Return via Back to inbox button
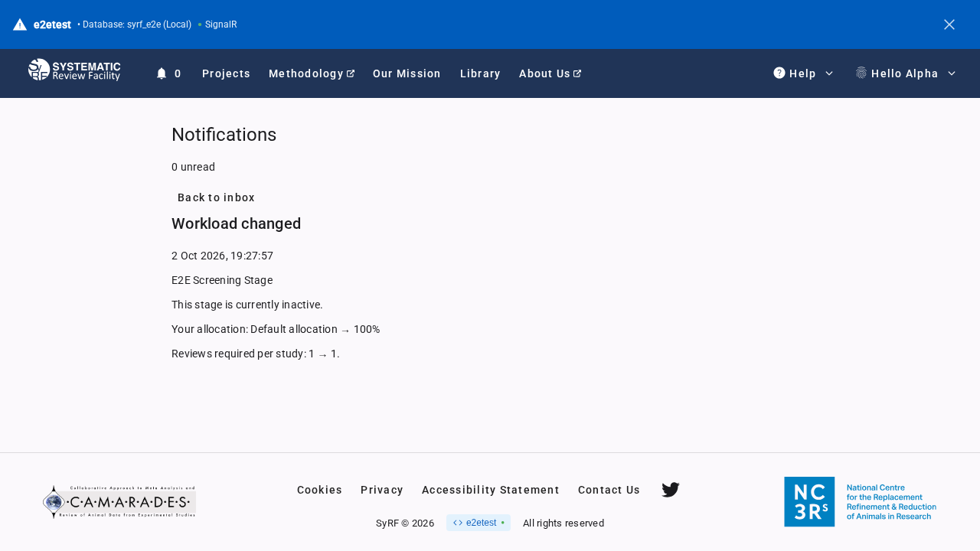The image size is (980, 551). pos(216,197)
